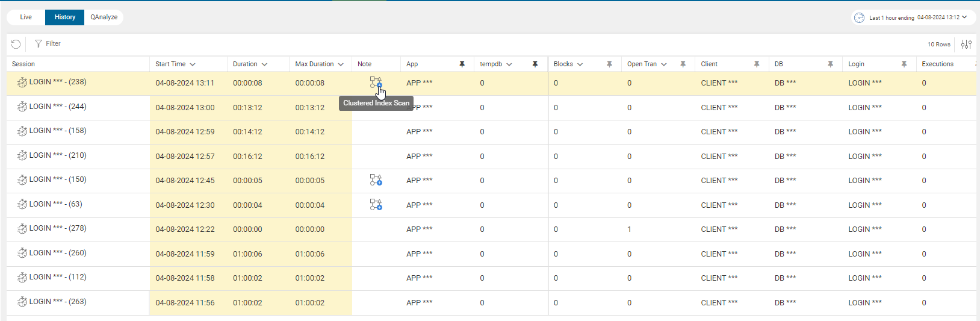980x321 pixels.
Task: Select duration value 00:14:12
Action: pos(247,132)
